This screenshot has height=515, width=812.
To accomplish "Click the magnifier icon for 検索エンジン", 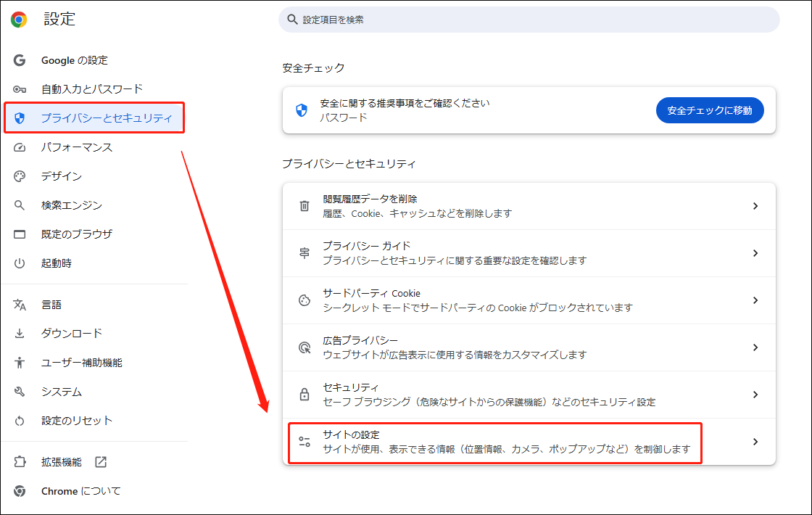I will [x=20, y=205].
